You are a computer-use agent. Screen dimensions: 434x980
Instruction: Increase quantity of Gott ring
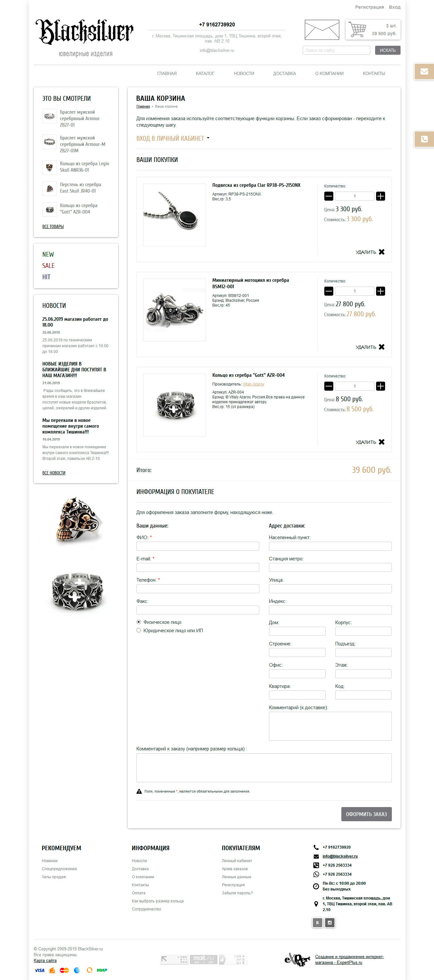[380, 386]
